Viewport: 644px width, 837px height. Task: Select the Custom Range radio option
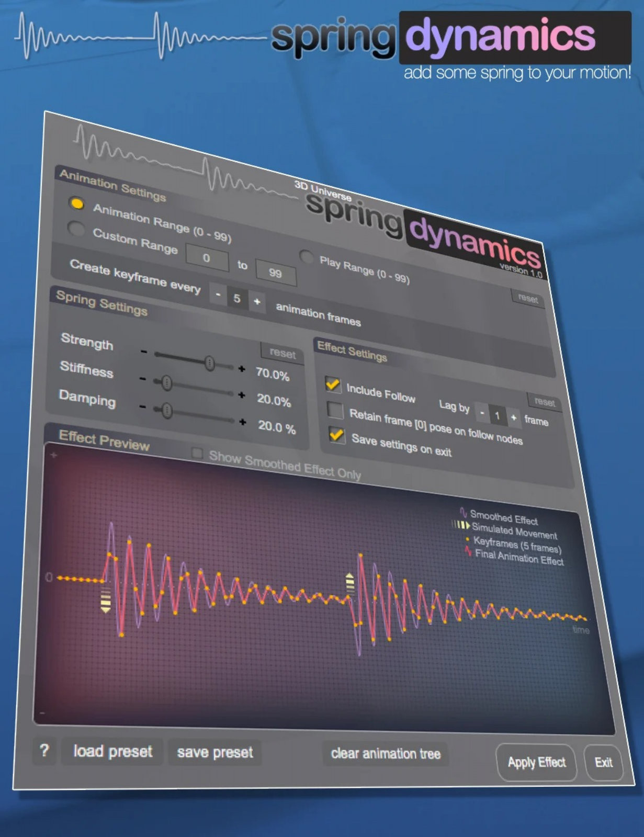coord(76,228)
